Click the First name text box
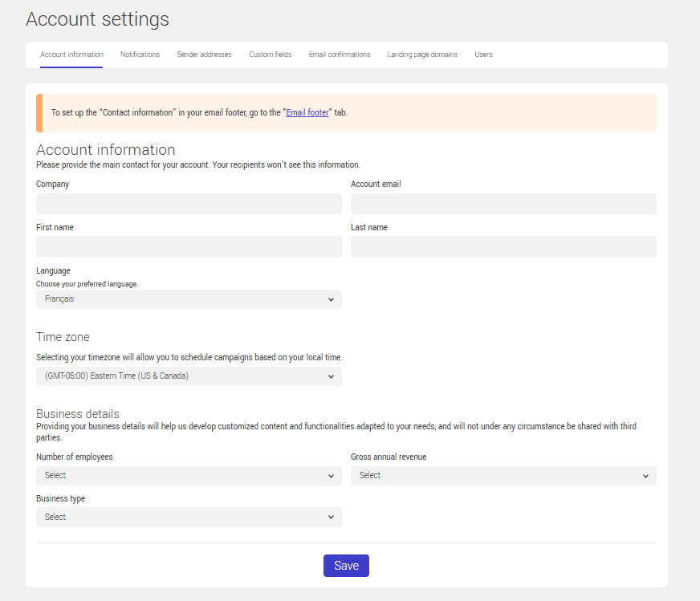The height and width of the screenshot is (601, 700). (189, 246)
